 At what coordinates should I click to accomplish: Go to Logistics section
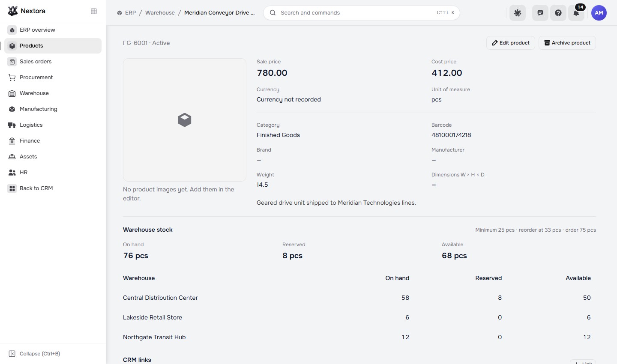coord(53,125)
